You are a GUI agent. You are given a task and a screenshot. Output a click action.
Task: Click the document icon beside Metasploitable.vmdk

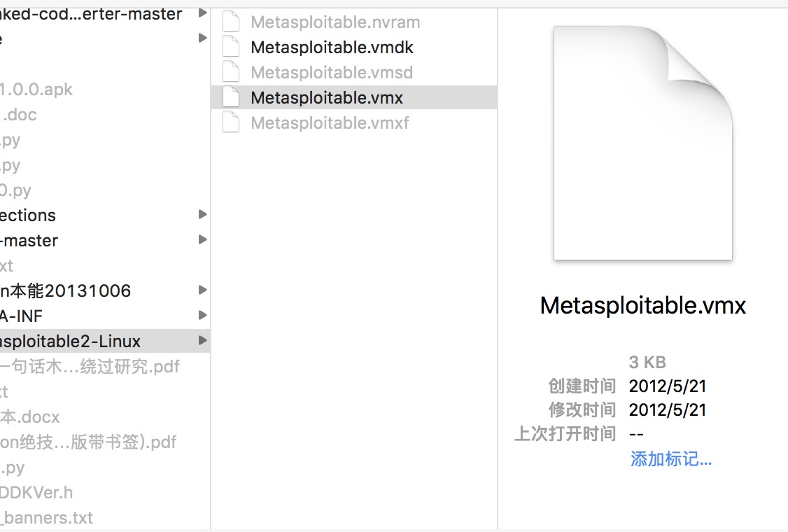click(231, 47)
